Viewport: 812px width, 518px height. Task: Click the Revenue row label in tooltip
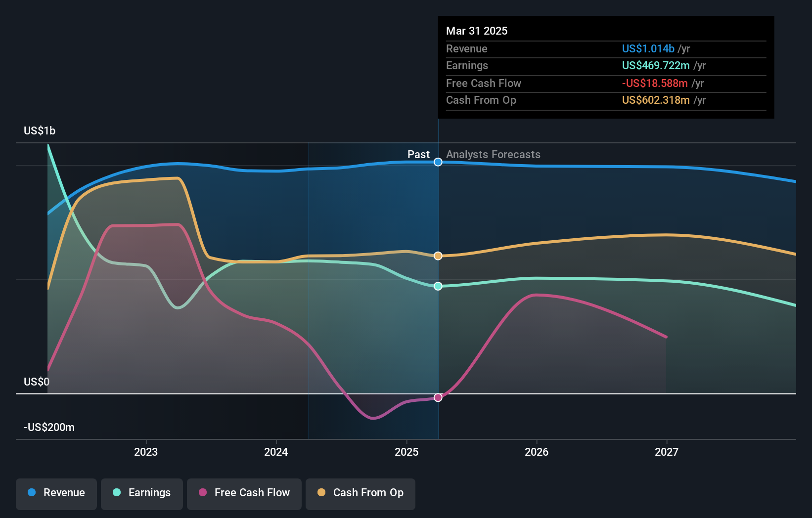(466, 48)
